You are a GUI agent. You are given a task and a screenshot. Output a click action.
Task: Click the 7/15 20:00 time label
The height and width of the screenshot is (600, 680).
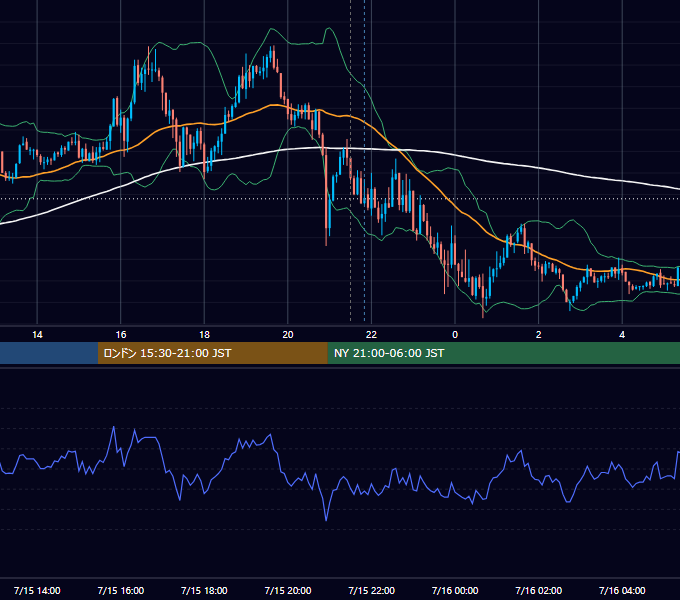[288, 590]
